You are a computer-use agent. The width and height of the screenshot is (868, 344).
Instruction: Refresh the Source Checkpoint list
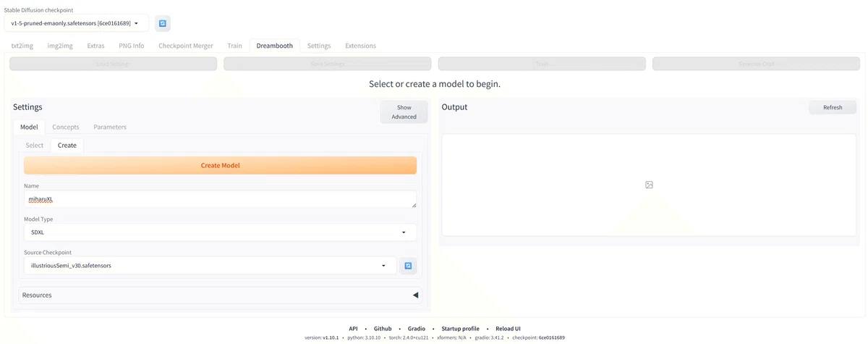tap(409, 266)
